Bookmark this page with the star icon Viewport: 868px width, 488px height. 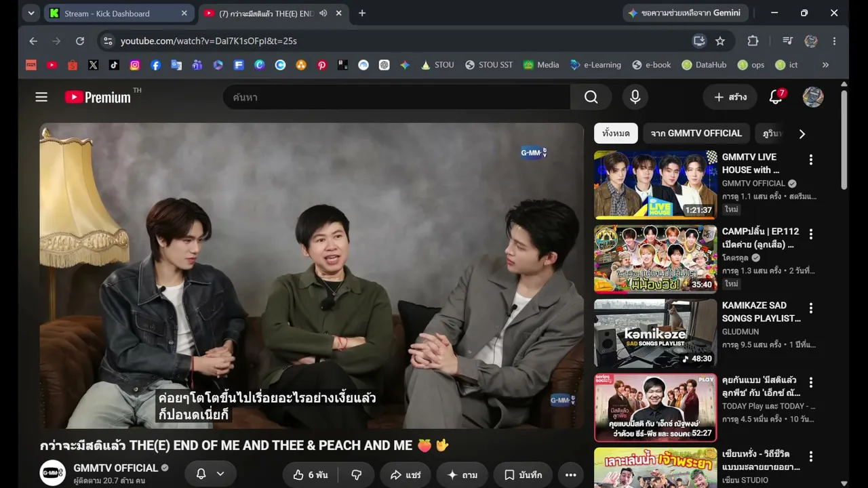tap(720, 41)
